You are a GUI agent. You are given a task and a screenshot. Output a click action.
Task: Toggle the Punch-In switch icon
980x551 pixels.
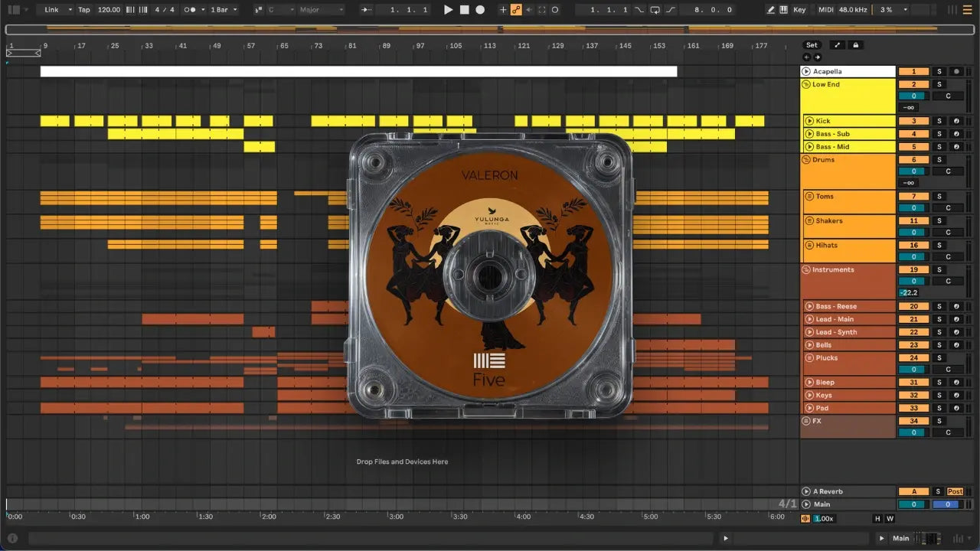pyautogui.click(x=639, y=10)
